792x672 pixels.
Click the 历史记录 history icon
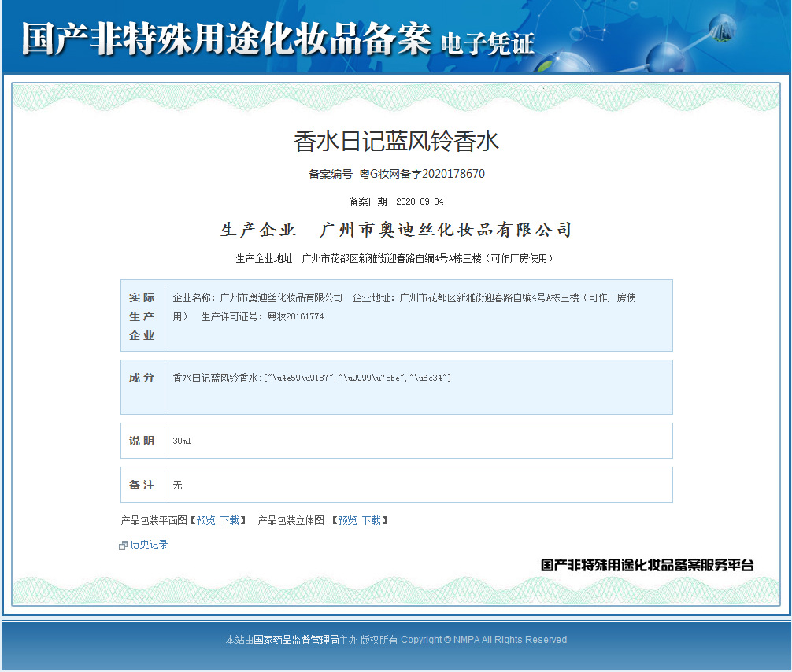124,545
